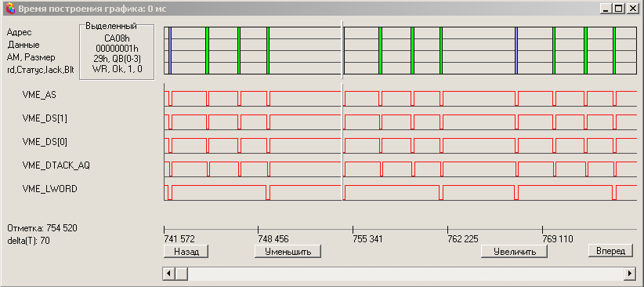Click the white cursor line on VME_AS waveform
This screenshot has height=287, width=644.
(x=342, y=95)
